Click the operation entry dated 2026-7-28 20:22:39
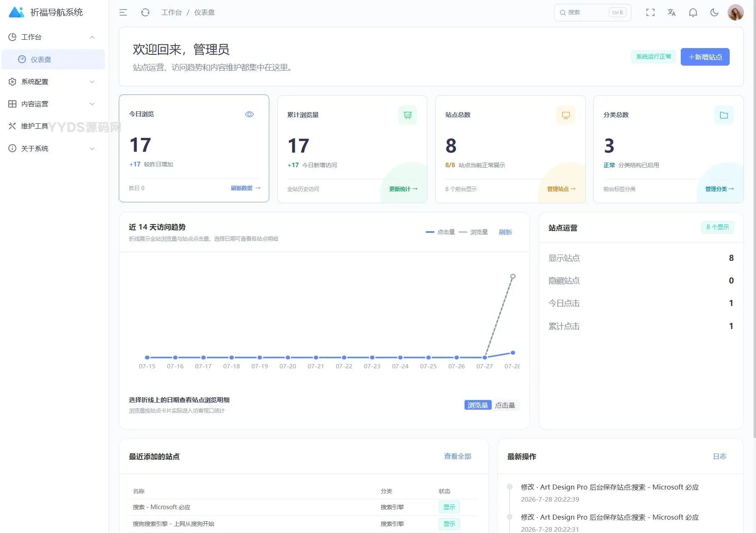The width and height of the screenshot is (756, 533). tap(610, 493)
